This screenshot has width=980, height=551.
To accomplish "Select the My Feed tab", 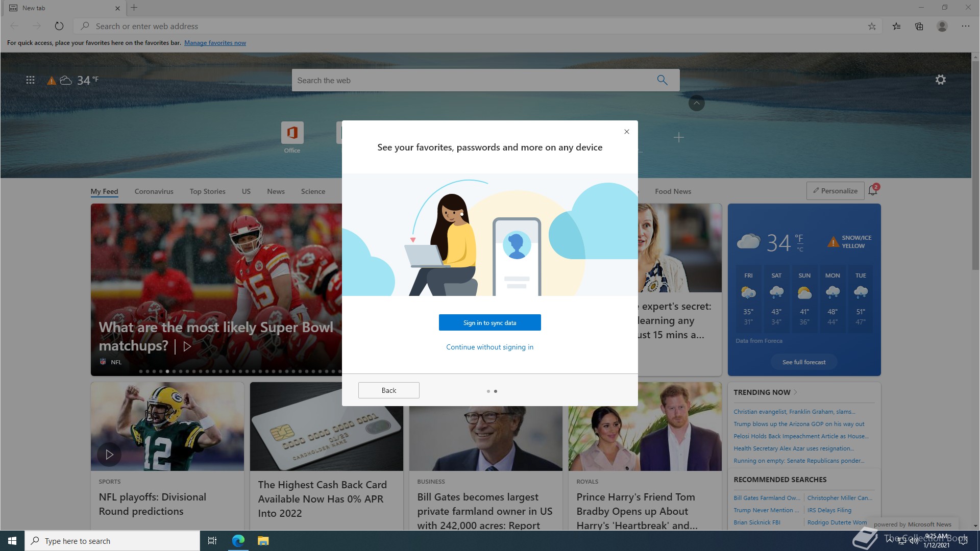I will [x=105, y=191].
